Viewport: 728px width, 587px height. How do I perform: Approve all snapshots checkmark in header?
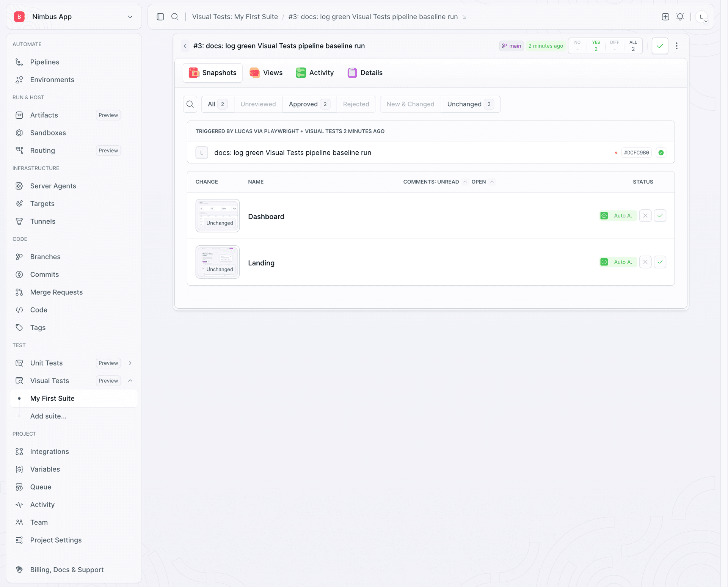tap(660, 46)
